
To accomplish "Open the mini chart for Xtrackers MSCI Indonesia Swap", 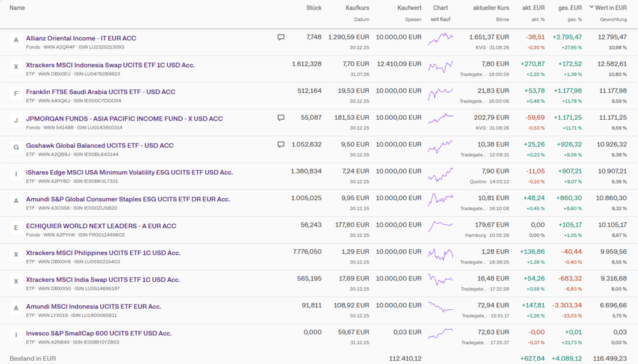I will (x=440, y=66).
